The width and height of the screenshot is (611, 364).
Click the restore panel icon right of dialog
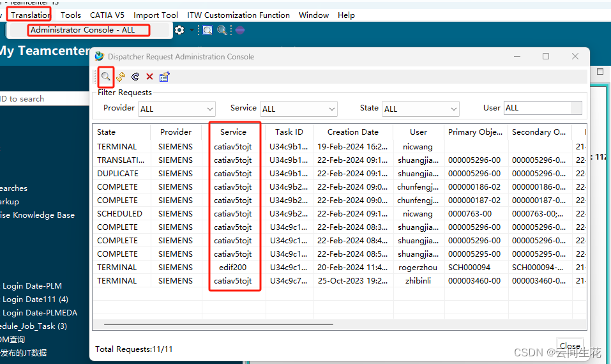tap(600, 72)
